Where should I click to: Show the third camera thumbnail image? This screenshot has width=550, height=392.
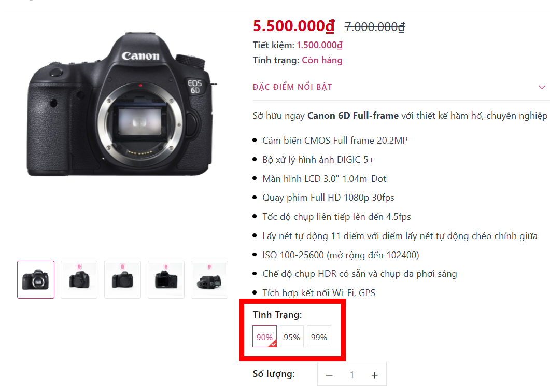pyautogui.click(x=122, y=279)
